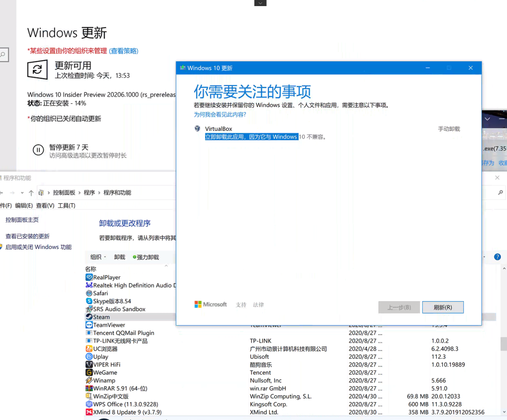Screen dimensions: 507x420
Task: Click the search box in Settings sidebar
Action: pyautogui.click(x=4, y=54)
